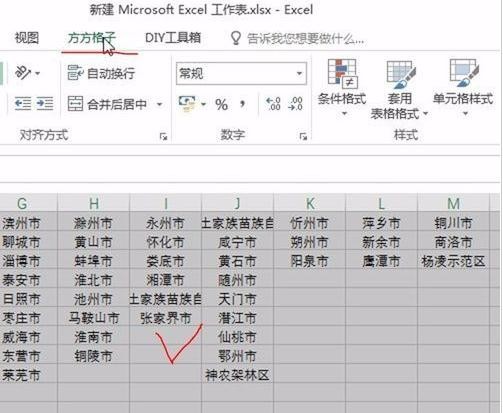Open 套用表格格式 table format menu
503x413 pixels.
coord(399,89)
